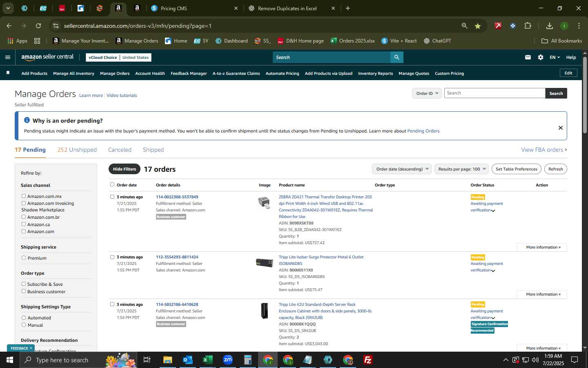588x368 pixels.
Task: Open FileZilla from the Windows taskbar
Action: 367,360
